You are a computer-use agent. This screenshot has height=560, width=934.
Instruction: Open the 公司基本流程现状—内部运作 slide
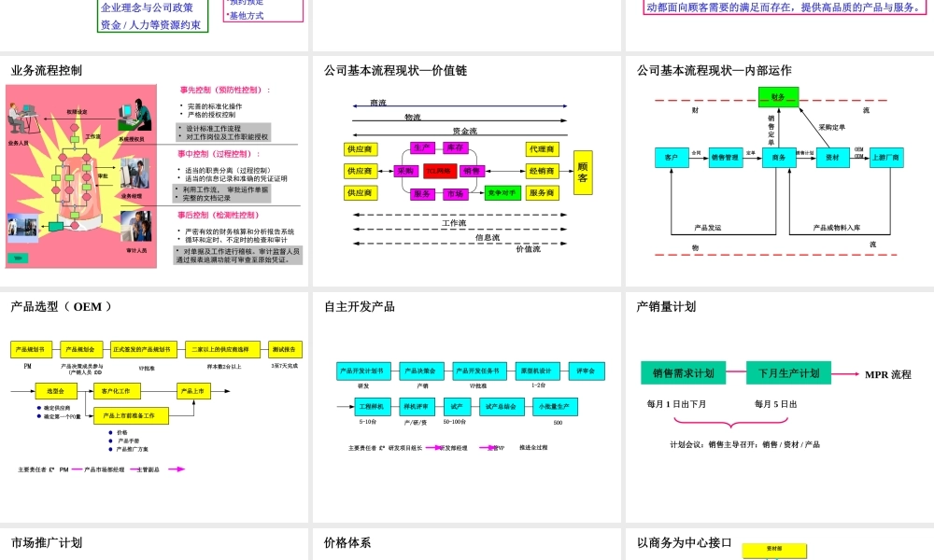click(780, 171)
